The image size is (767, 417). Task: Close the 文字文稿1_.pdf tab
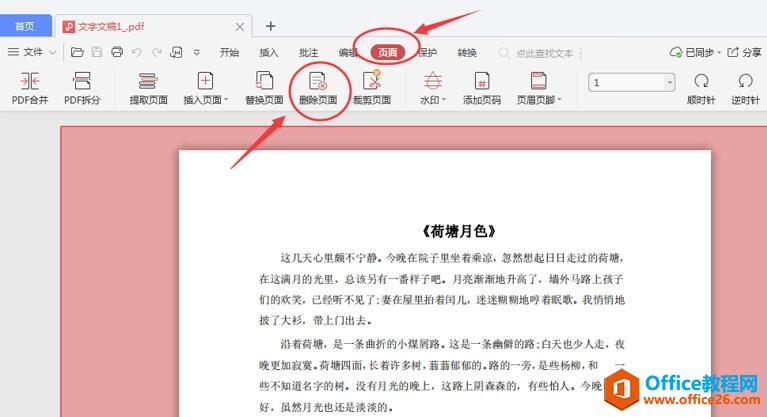[x=240, y=26]
